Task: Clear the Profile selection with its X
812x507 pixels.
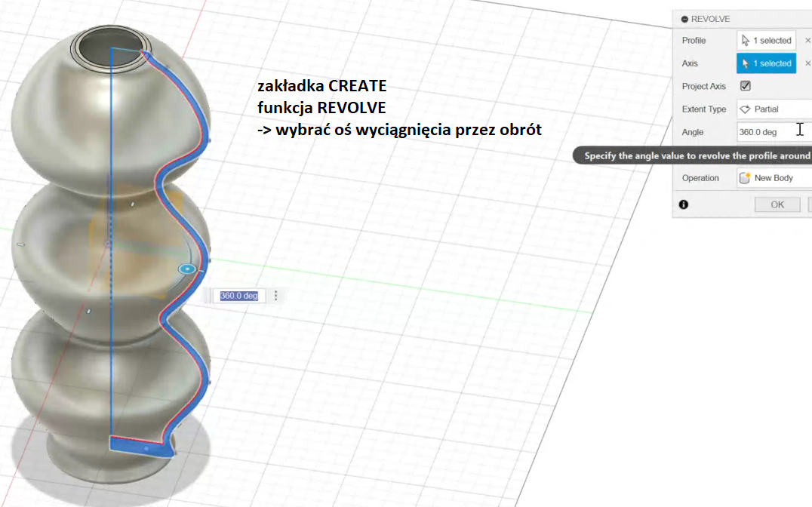Action: click(x=807, y=41)
